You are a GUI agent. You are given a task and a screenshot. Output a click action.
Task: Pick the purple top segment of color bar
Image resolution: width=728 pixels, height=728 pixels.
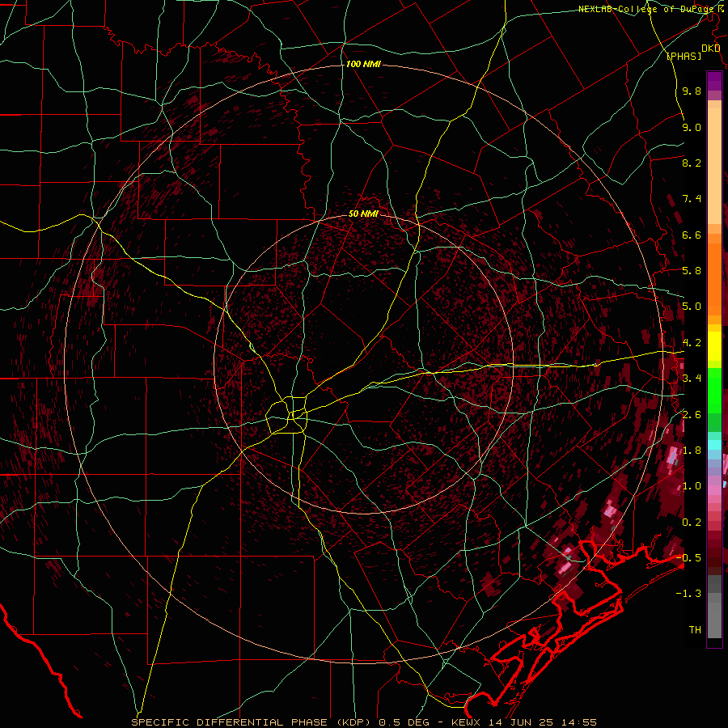714,81
